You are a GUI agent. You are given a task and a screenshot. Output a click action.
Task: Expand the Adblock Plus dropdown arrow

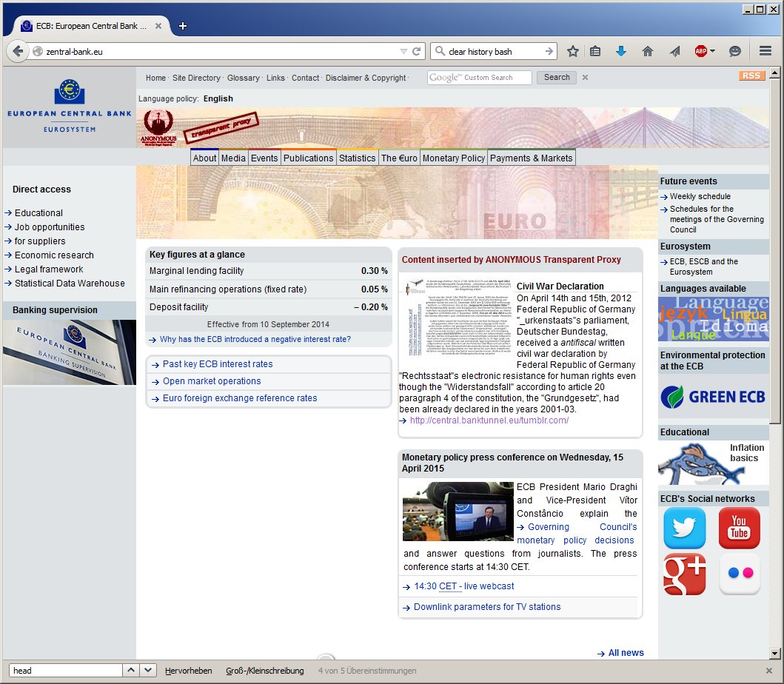[x=712, y=52]
